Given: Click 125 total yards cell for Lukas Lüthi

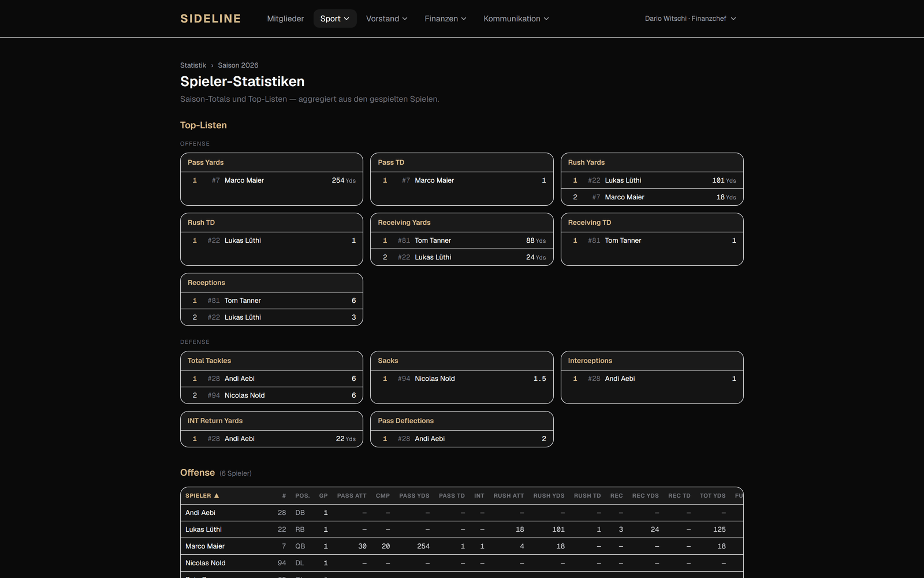Looking at the screenshot, I should click(720, 529).
